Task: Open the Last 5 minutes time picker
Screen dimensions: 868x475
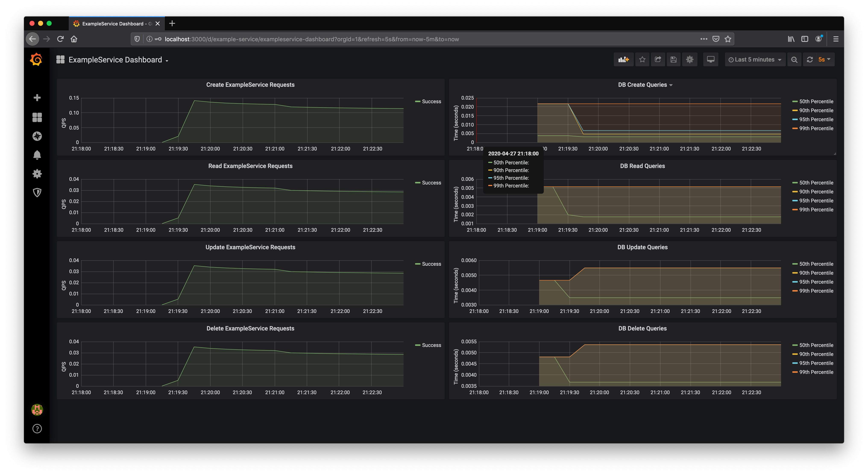Action: (755, 60)
